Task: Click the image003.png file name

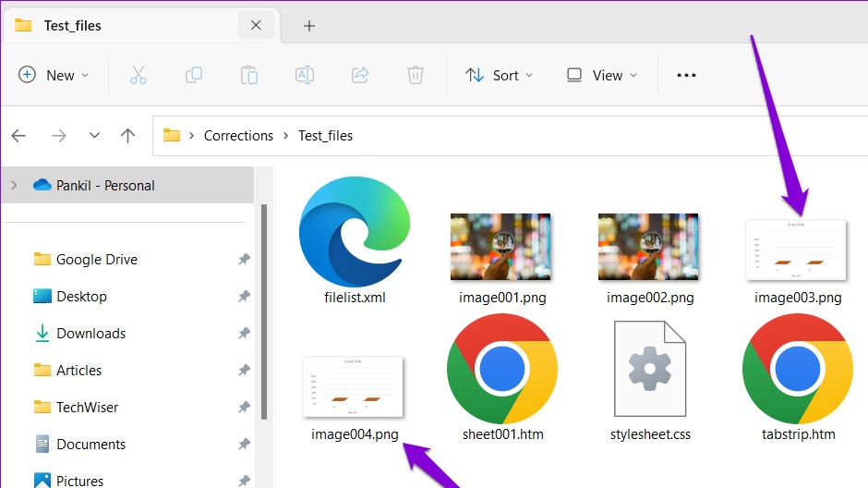Action: pyautogui.click(x=798, y=298)
